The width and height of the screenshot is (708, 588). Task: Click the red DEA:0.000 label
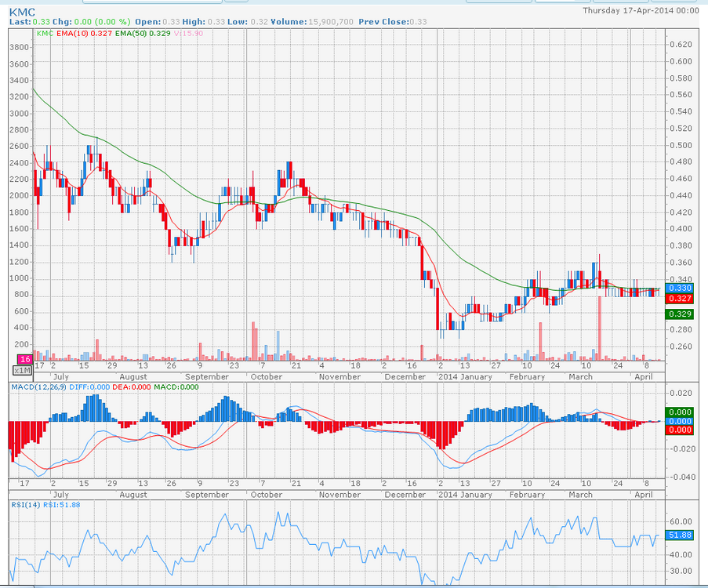click(133, 387)
